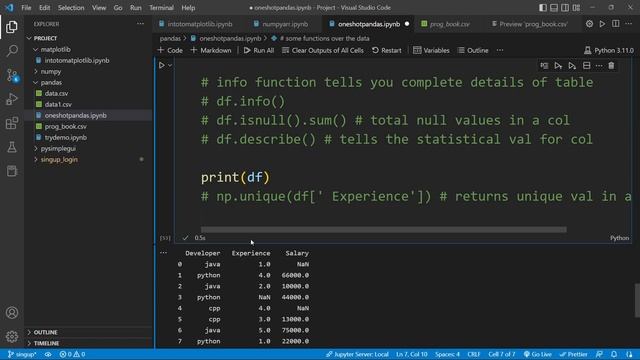Open the Terminal menu
This screenshot has height=360, width=640.
pos(161,8)
